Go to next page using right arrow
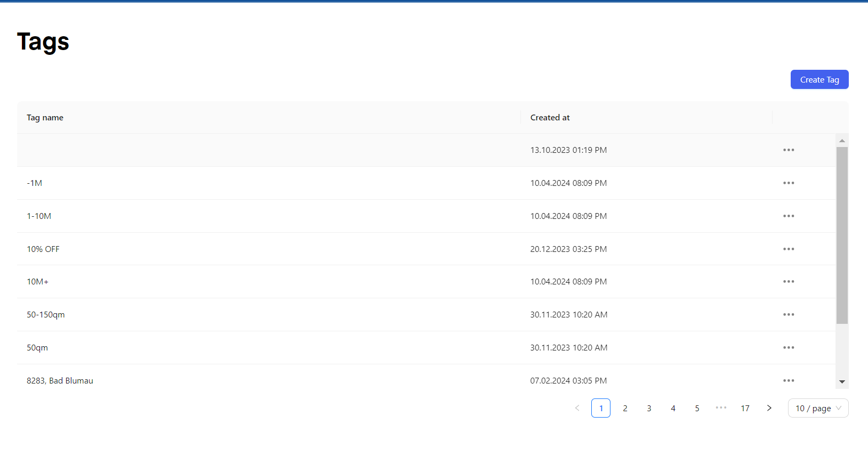 coord(769,408)
